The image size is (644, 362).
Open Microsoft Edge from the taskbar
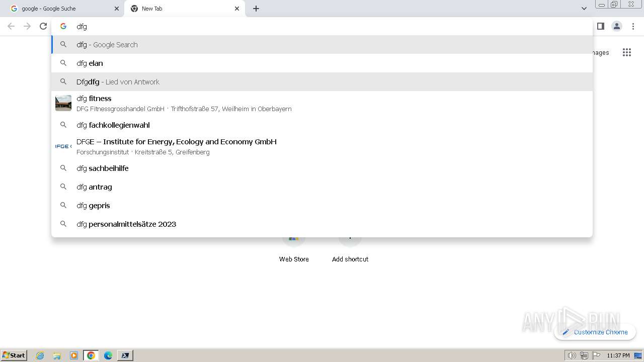tap(108, 355)
